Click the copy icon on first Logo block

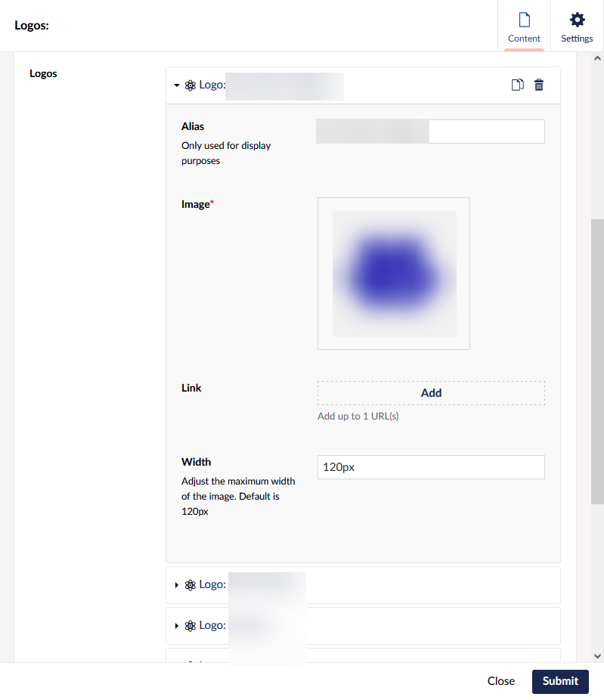click(x=517, y=85)
